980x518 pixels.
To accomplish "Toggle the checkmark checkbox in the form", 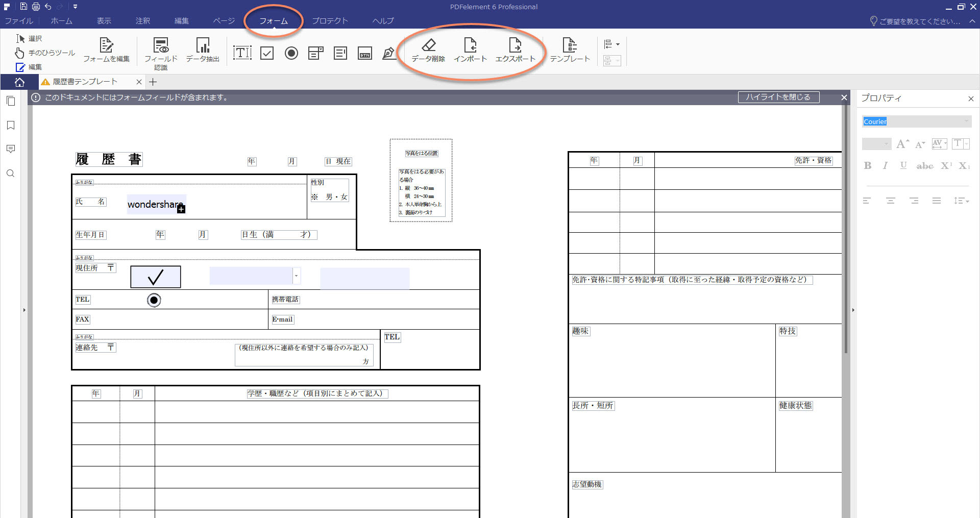I will [x=156, y=277].
